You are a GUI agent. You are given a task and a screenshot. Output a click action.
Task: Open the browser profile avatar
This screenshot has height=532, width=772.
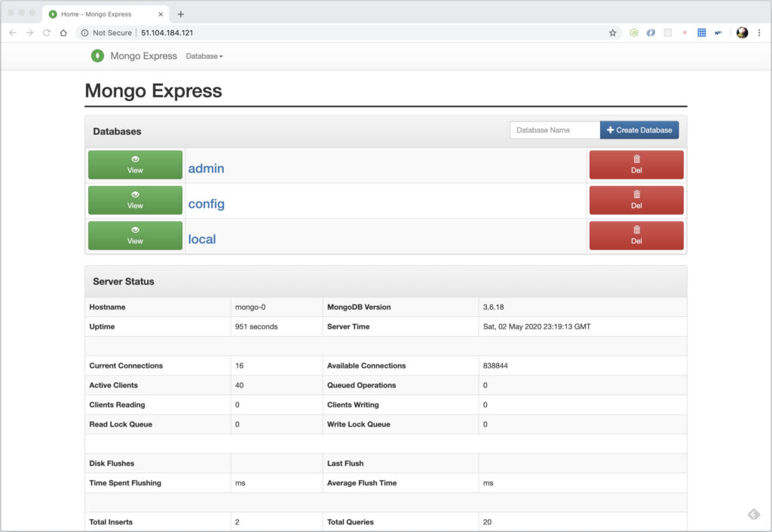click(x=742, y=33)
